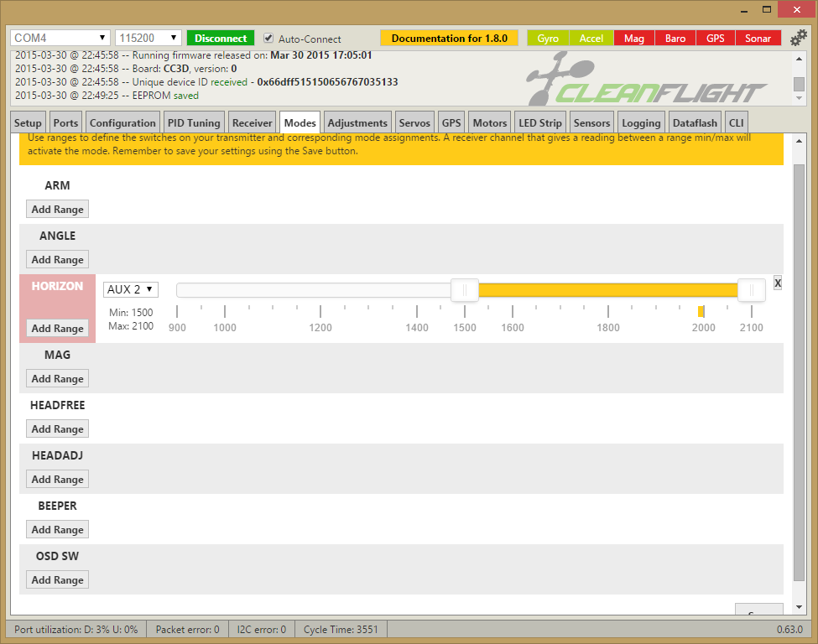Open the Receiver tab
Viewport: 818px width, 644px height.
252,122
